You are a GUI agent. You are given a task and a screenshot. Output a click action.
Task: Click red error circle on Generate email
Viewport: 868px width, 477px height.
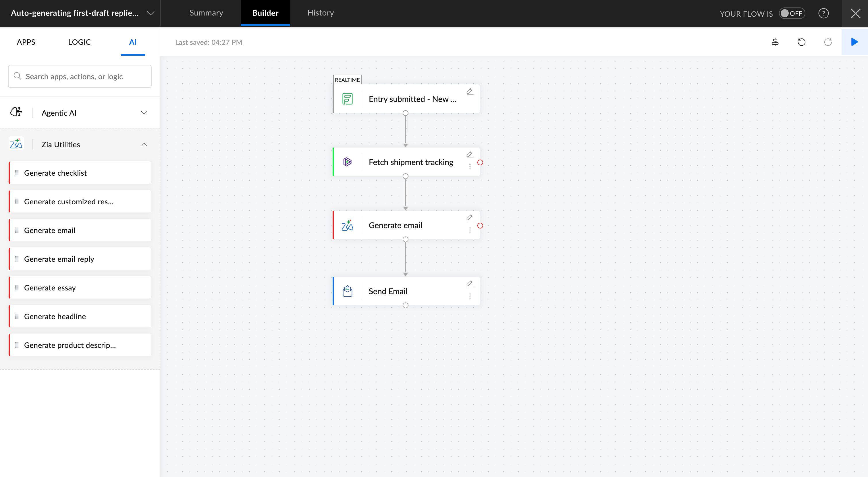tap(480, 226)
